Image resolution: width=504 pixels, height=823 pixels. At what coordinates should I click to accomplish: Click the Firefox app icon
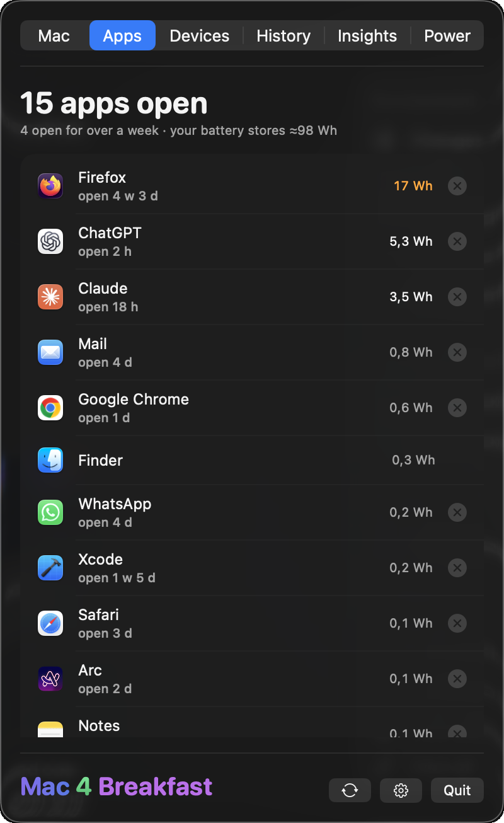coord(50,186)
